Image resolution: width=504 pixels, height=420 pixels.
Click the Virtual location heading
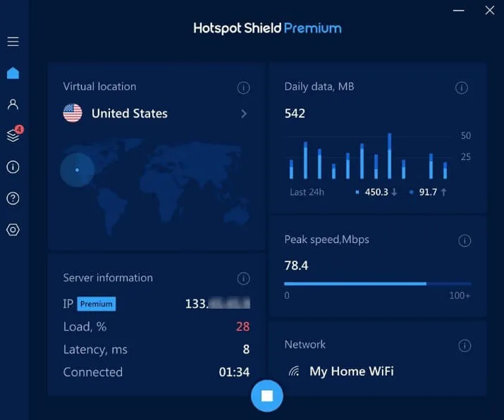pyautogui.click(x=99, y=87)
